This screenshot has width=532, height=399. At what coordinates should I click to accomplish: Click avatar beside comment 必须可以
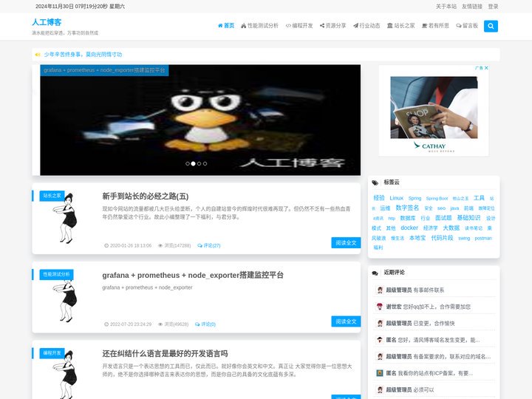tap(380, 390)
